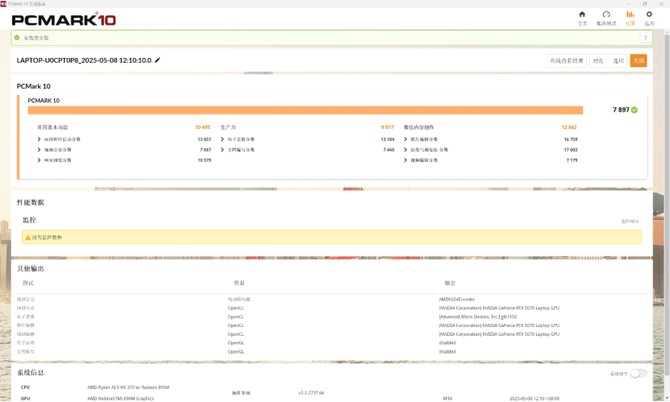Click the scrollbar up arrow
670x402 pixels.
point(667,32)
